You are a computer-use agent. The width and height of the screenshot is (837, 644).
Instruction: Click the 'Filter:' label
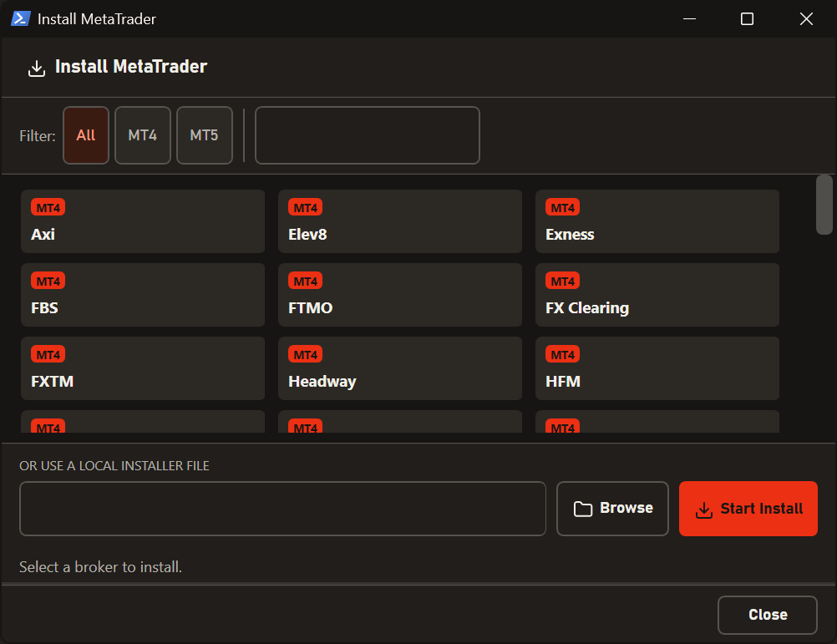(38, 136)
